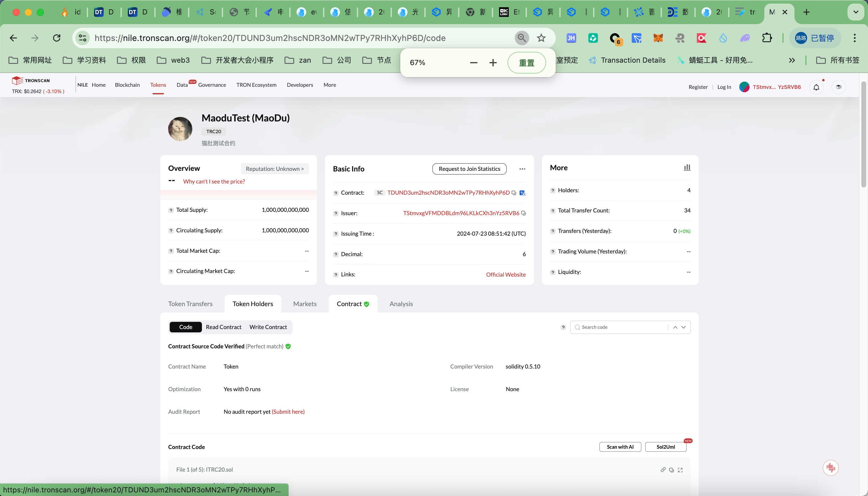Expand Reputation: Unknown details

275,169
